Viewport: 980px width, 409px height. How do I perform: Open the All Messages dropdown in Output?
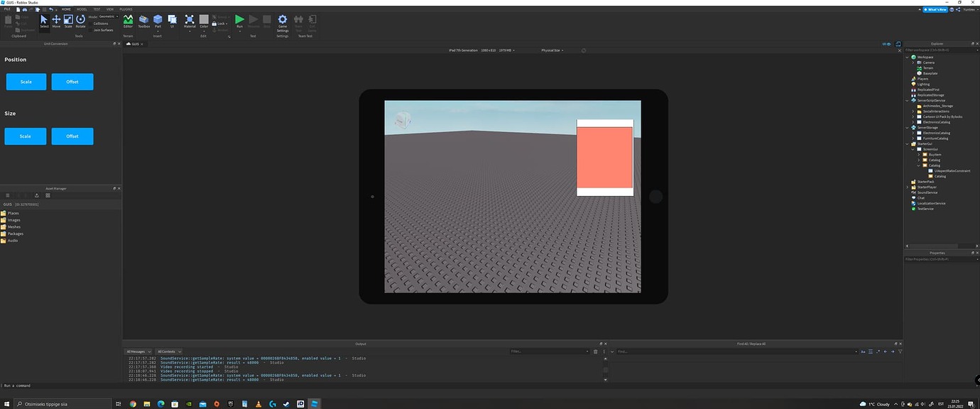coord(138,351)
